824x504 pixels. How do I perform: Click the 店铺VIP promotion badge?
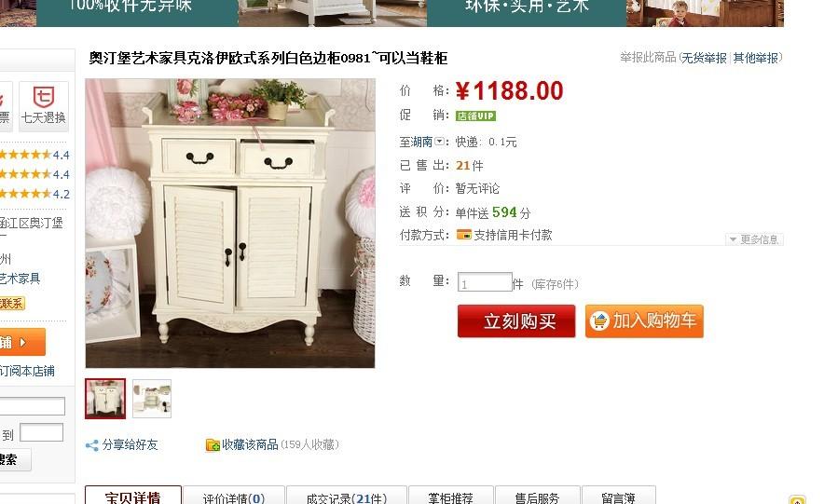coord(475,116)
